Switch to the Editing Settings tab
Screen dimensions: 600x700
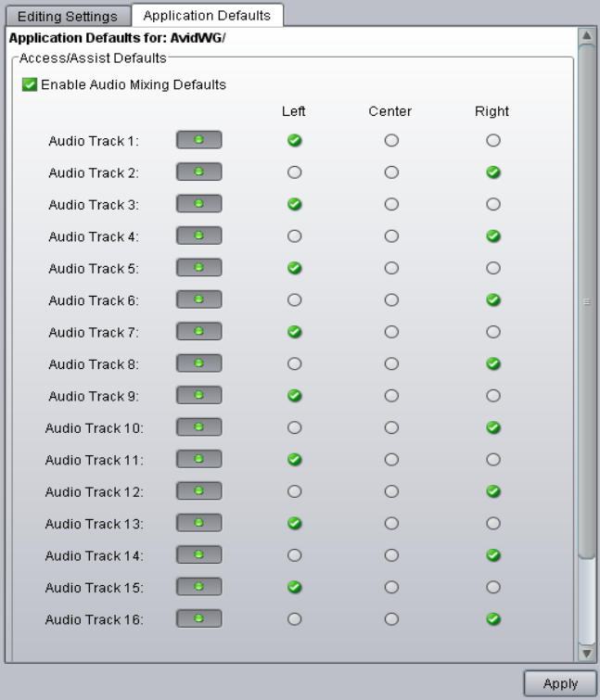(x=68, y=17)
